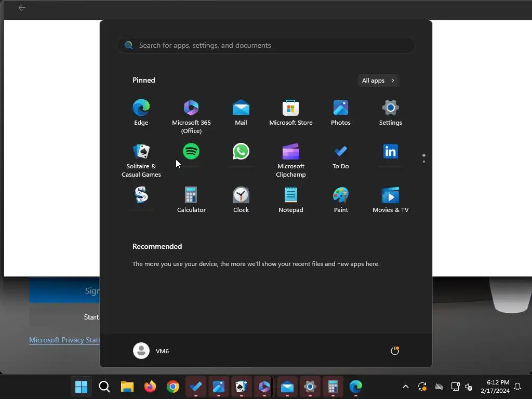
Task: Open pinned Settings in Start menu
Action: click(391, 113)
